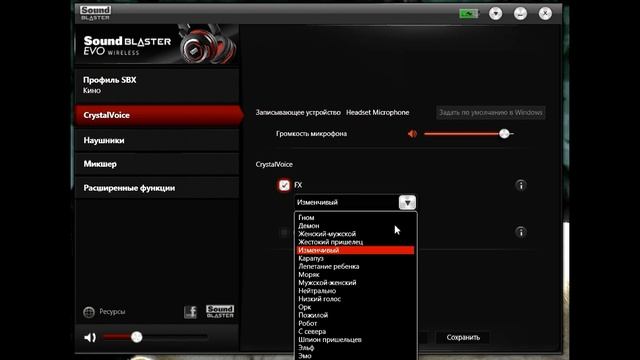
Task: Switch to Микшер section
Action: click(157, 164)
